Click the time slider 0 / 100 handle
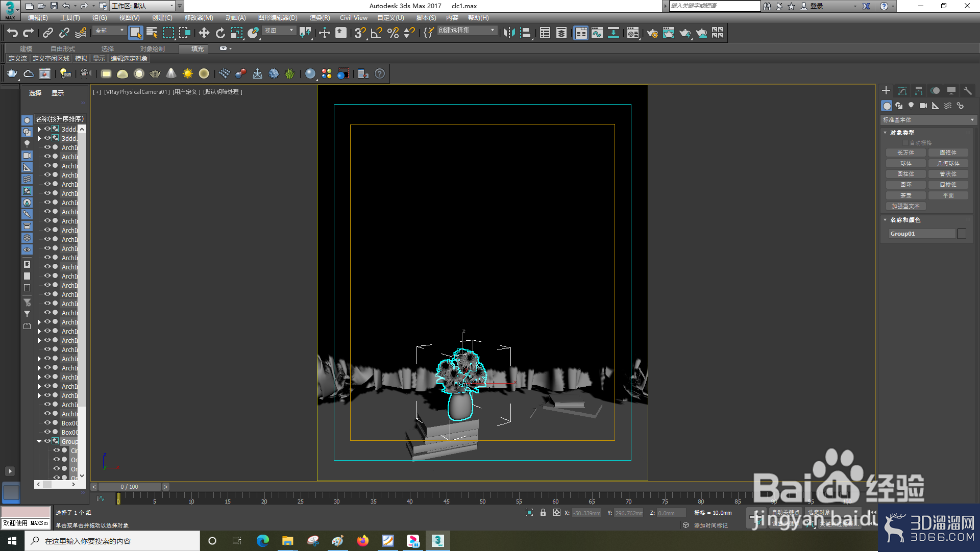Image resolution: width=980 pixels, height=552 pixels. [130, 487]
